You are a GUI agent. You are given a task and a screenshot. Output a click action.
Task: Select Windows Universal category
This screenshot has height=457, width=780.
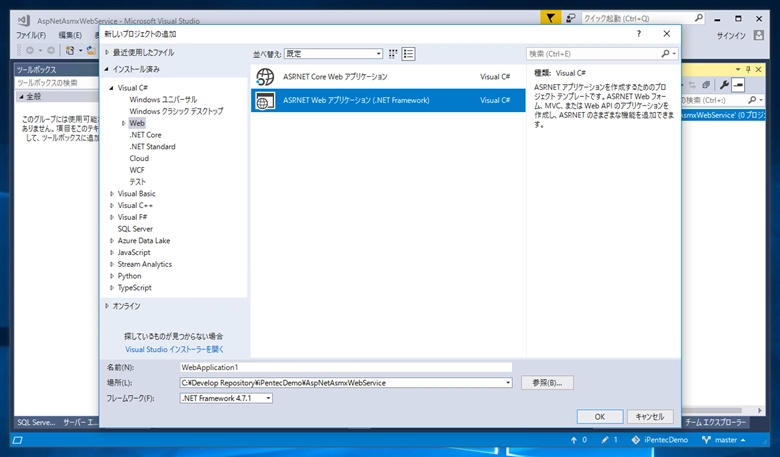click(163, 99)
